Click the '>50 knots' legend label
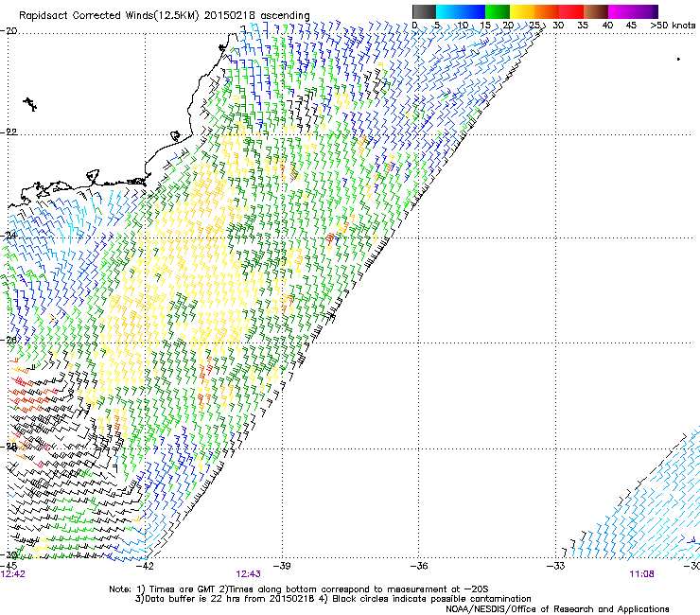 (673, 26)
